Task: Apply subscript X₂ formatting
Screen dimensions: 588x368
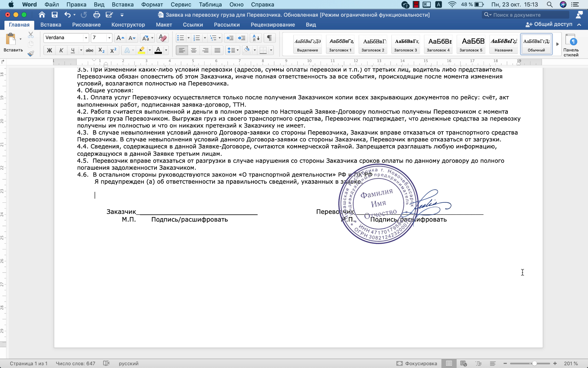Action: 100,50
